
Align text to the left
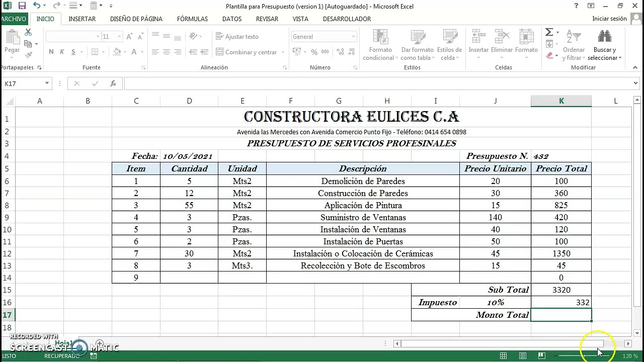pos(155,52)
